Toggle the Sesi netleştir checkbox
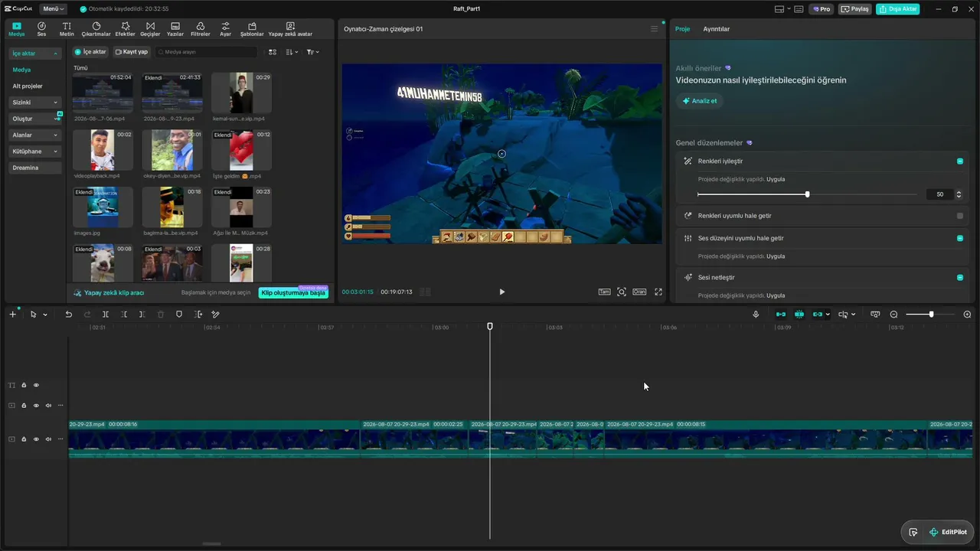 (960, 278)
